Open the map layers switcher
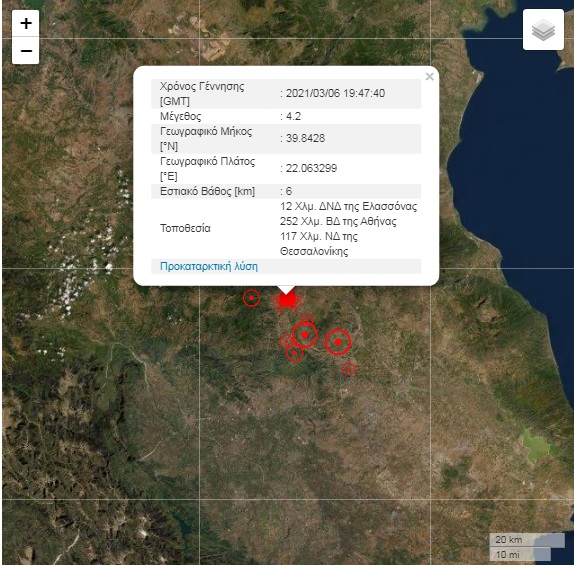The height and width of the screenshot is (565, 574). (543, 30)
